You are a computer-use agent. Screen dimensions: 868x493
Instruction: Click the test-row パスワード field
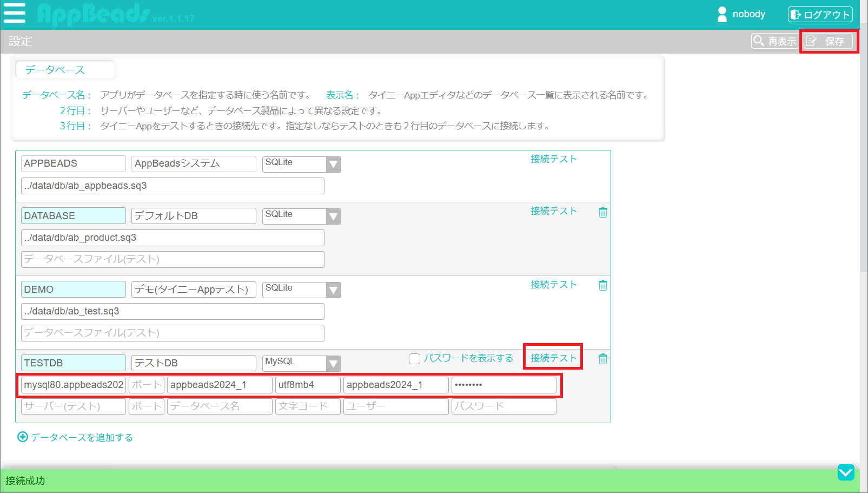point(504,406)
